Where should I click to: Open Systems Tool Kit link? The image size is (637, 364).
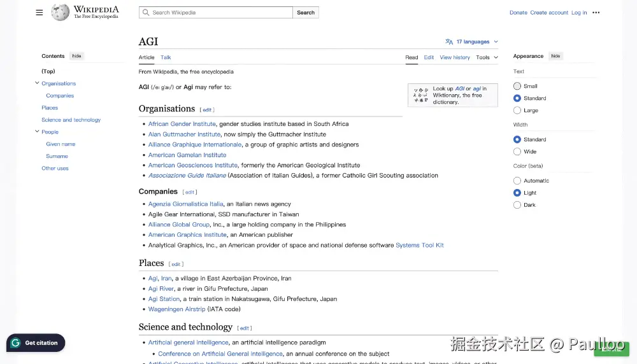(420, 245)
